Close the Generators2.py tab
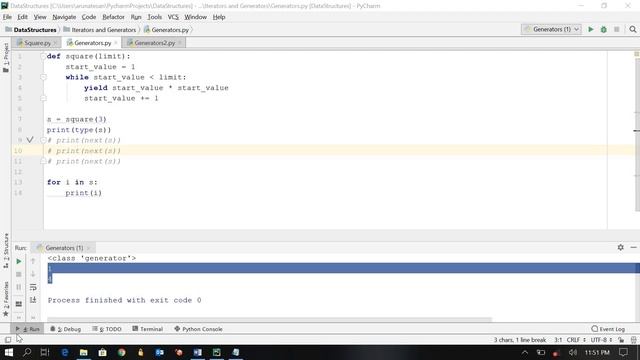640x360 pixels. pyautogui.click(x=180, y=42)
